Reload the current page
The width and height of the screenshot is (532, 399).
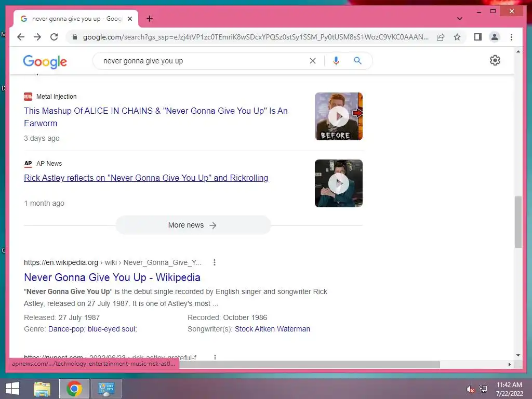click(54, 37)
